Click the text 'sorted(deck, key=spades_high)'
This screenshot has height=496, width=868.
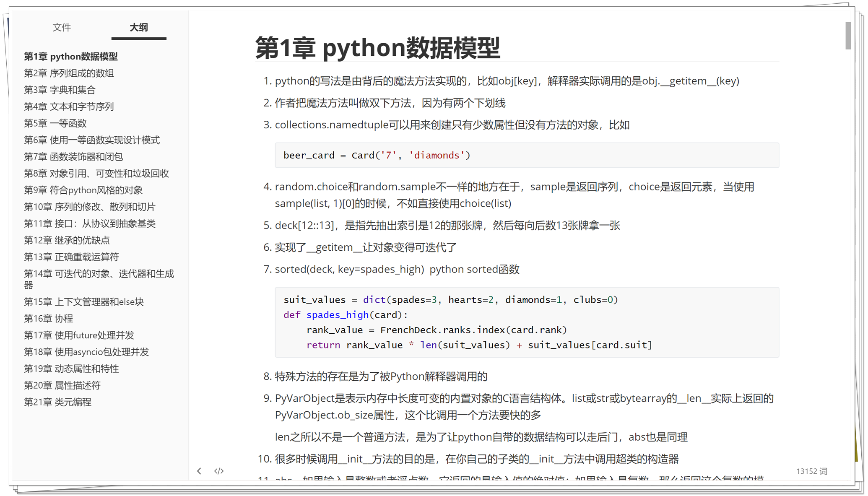tap(350, 269)
